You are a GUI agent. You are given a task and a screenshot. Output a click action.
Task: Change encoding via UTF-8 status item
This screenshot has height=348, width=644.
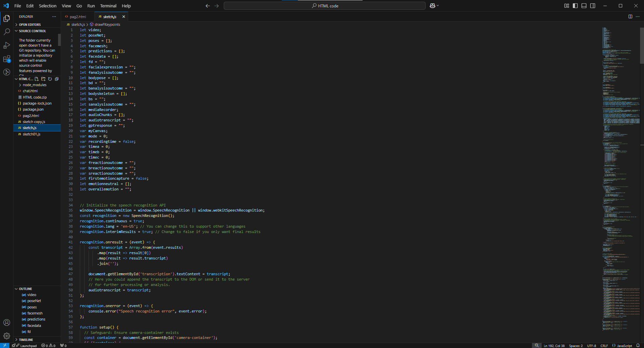tap(592, 346)
